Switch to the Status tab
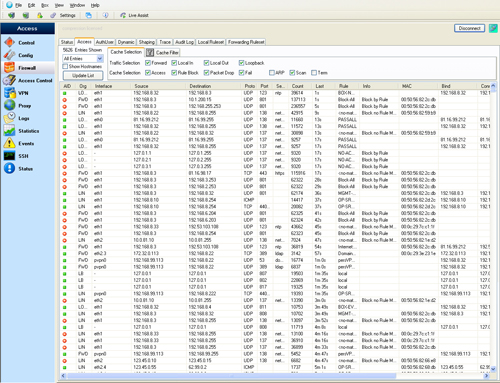This screenshot has width=500, height=383. pyautogui.click(x=67, y=42)
